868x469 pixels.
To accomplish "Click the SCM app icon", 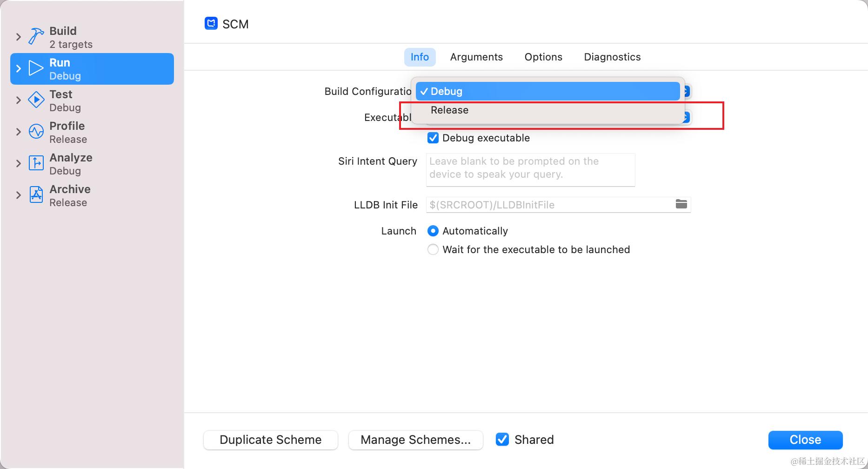I will point(211,24).
